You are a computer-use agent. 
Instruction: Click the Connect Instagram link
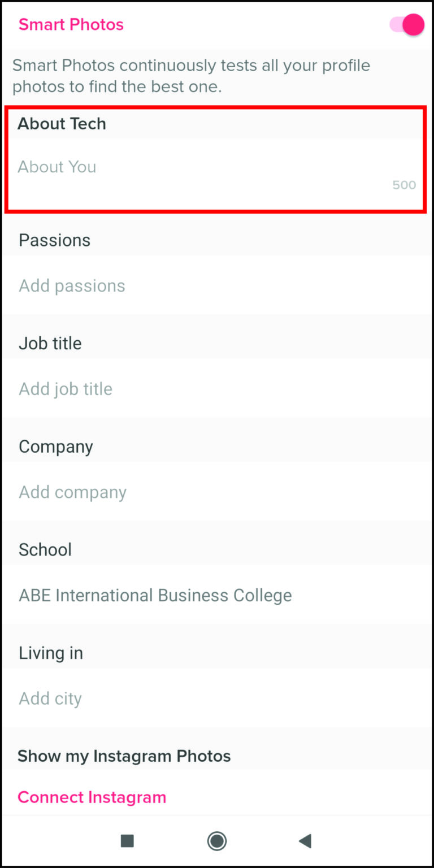(92, 797)
